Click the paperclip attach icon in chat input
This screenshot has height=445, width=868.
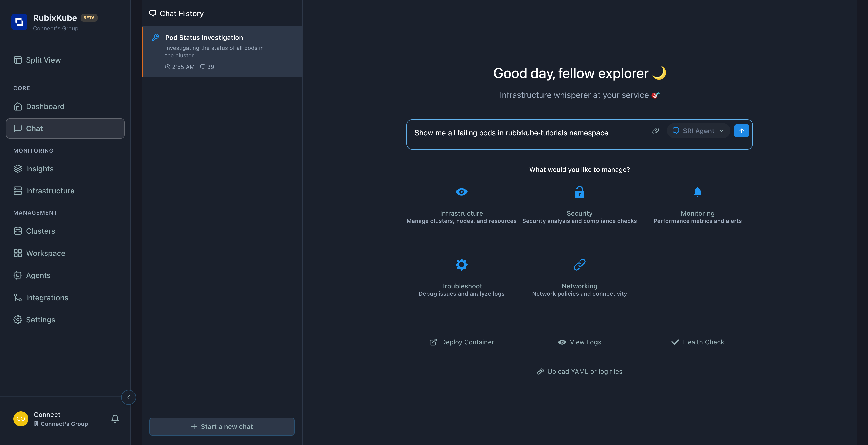[x=655, y=131]
